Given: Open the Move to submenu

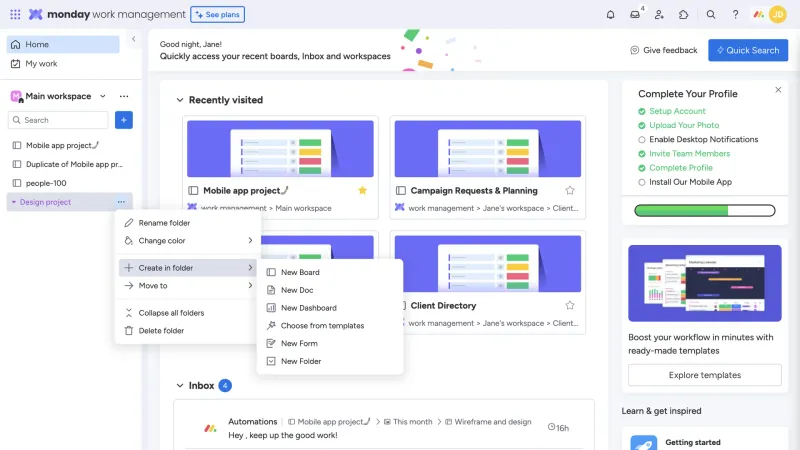Looking at the screenshot, I should (188, 286).
